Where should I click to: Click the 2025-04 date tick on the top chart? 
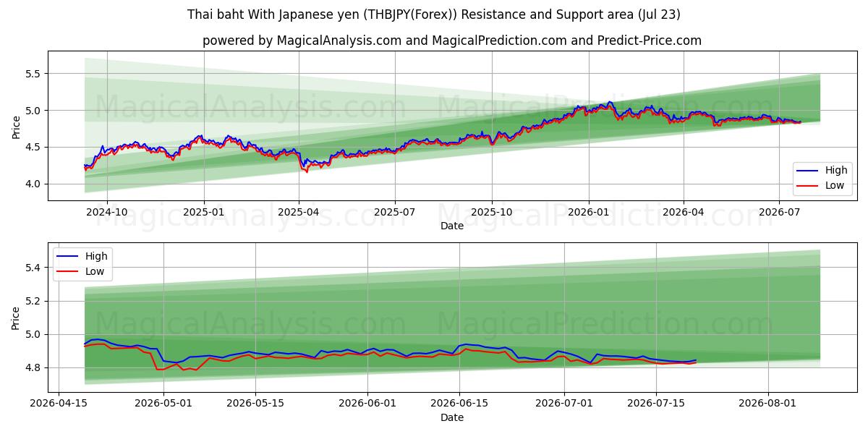point(299,213)
